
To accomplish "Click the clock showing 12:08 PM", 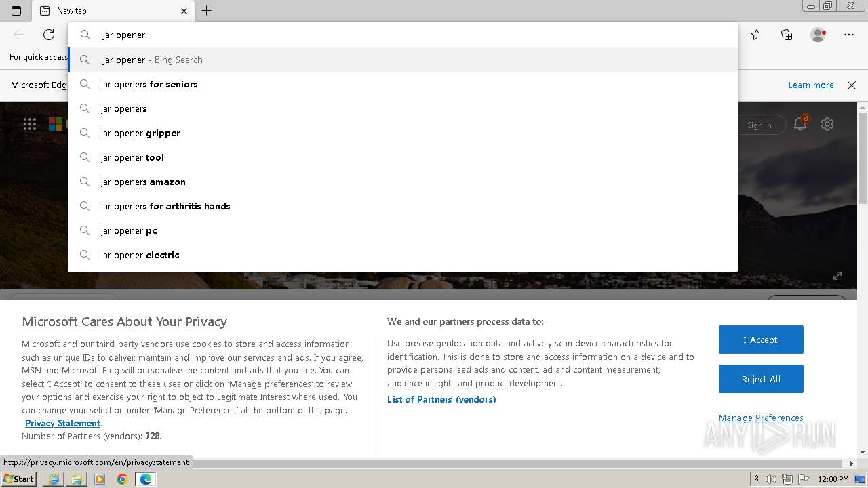I will point(833,479).
